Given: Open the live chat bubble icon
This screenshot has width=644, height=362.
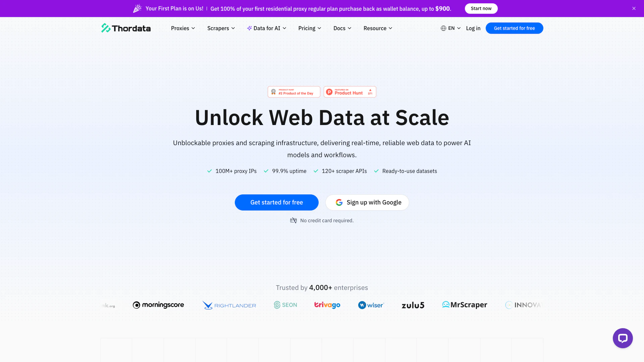Looking at the screenshot, I should tap(623, 338).
